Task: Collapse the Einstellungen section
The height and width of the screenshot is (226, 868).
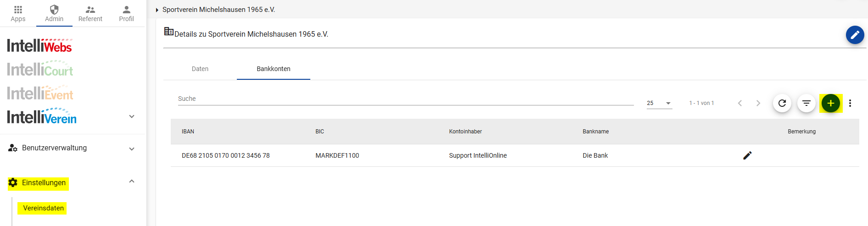Action: pos(132,182)
